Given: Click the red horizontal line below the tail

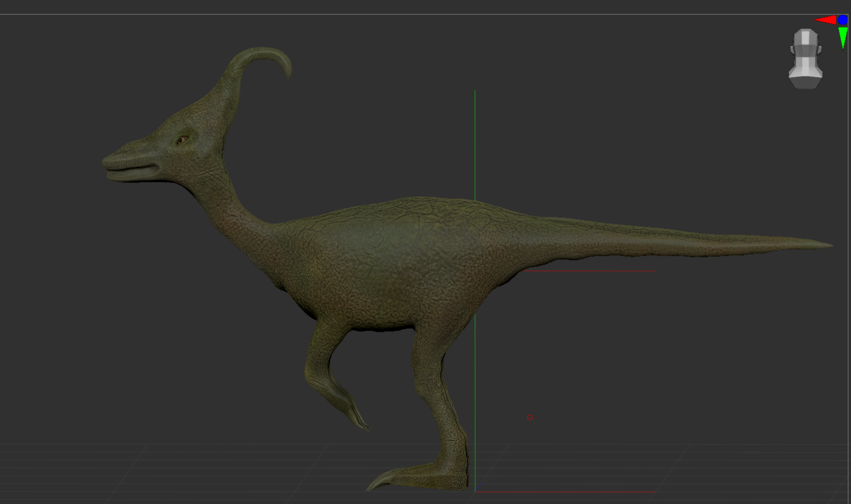Looking at the screenshot, I should 589,271.
